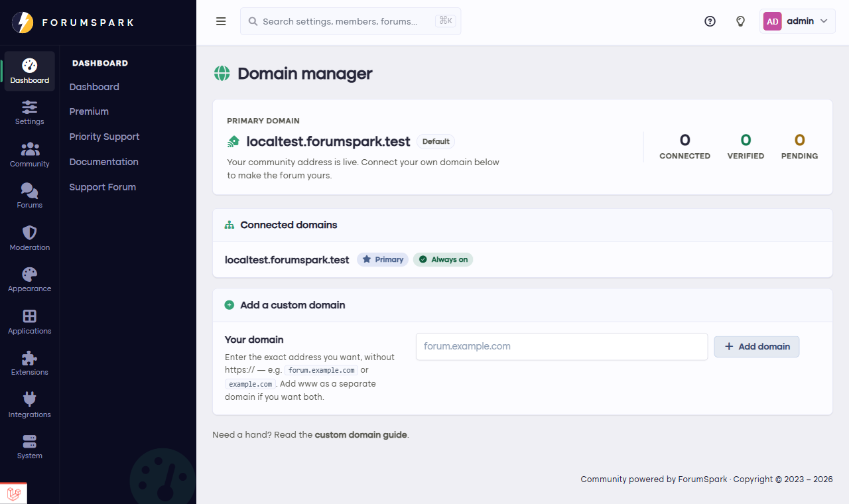Screen dimensions: 849x504
Task: Select Premium in the submenu
Action: point(89,111)
